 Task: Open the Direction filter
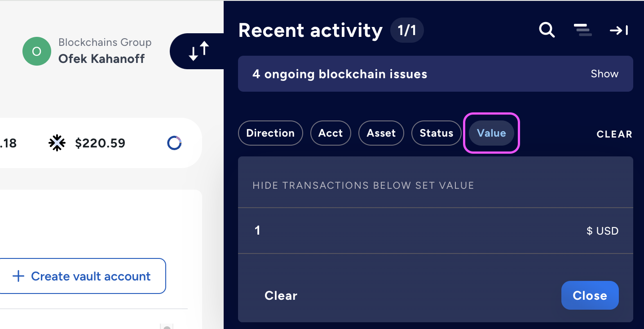(x=270, y=133)
